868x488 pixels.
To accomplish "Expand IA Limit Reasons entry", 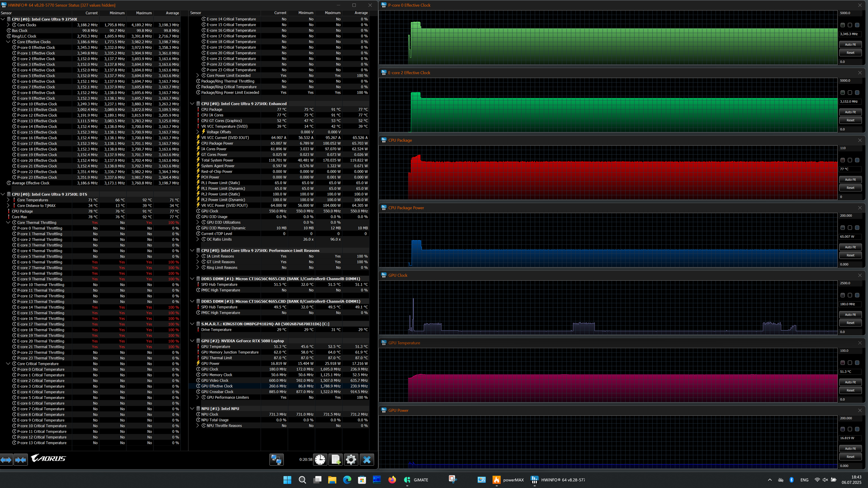I will point(198,256).
